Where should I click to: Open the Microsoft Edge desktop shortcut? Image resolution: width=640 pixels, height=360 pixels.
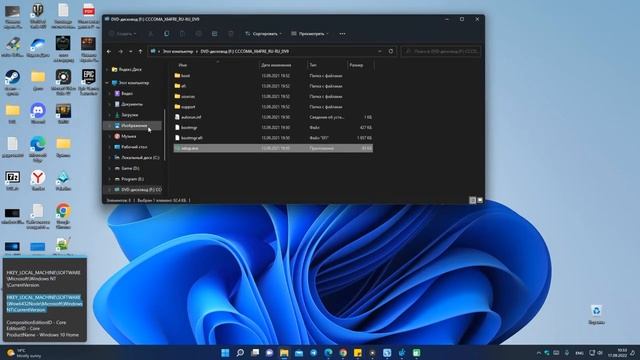(x=38, y=149)
